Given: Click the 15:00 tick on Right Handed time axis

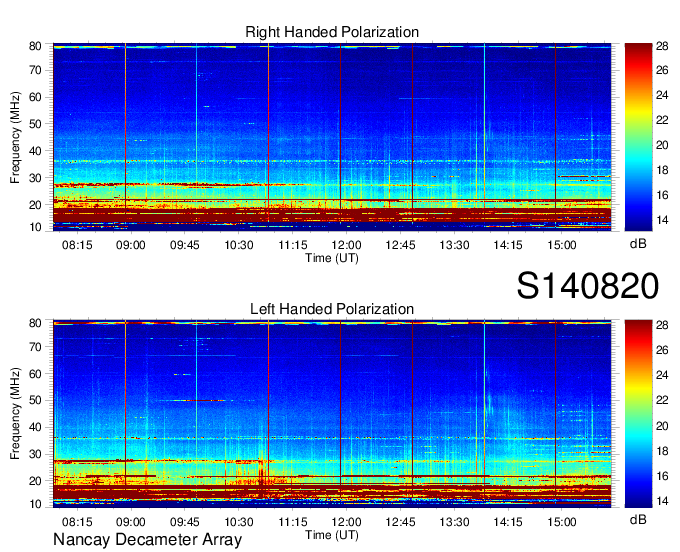Looking at the screenshot, I should coord(562,245).
